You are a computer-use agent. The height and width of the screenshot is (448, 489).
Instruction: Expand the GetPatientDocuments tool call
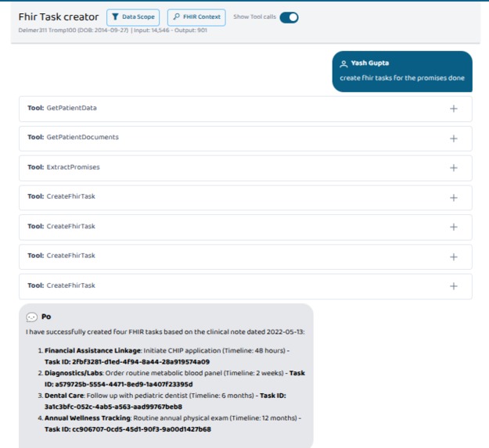pyautogui.click(x=454, y=138)
